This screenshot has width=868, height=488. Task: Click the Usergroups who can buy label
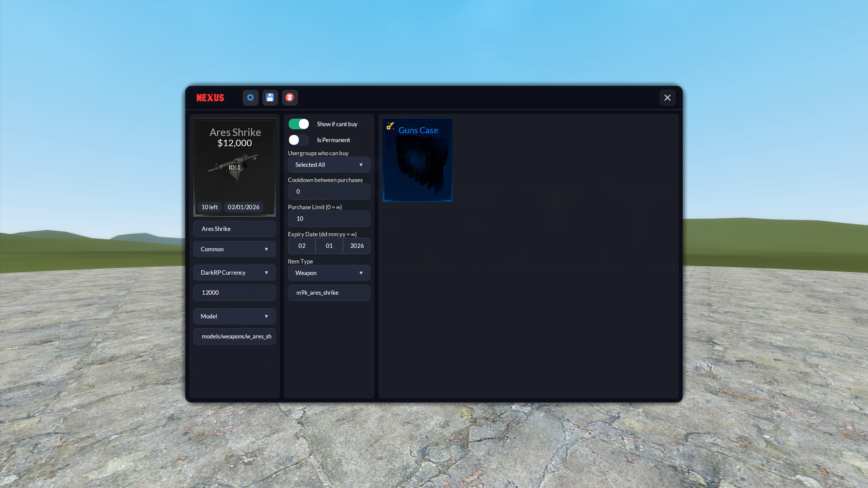click(318, 153)
